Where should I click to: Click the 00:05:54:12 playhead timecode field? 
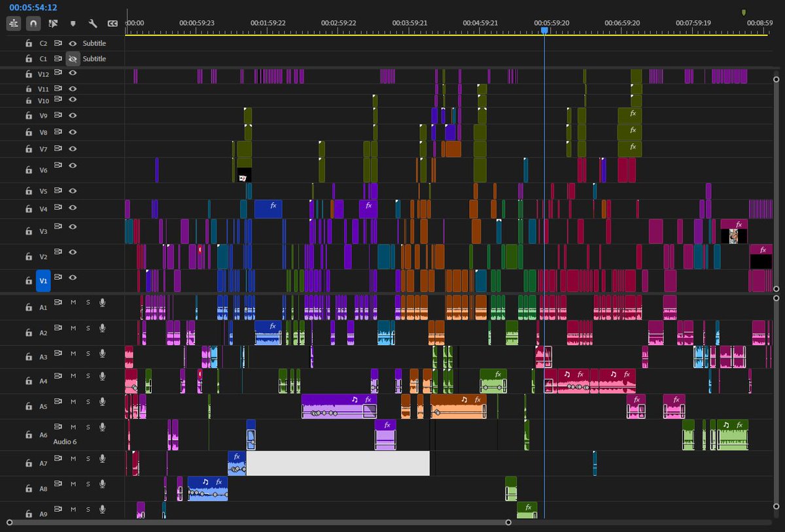click(x=33, y=8)
